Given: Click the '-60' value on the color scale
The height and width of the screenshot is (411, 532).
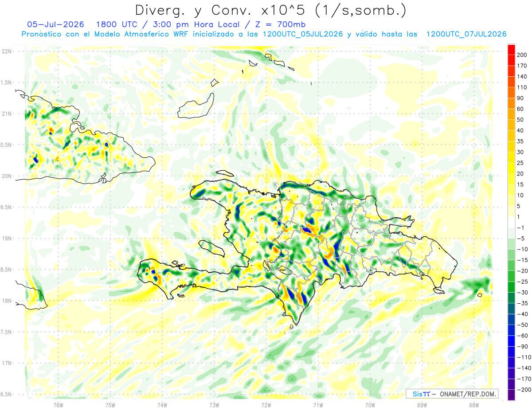Looking at the screenshot, I should pos(522,336).
